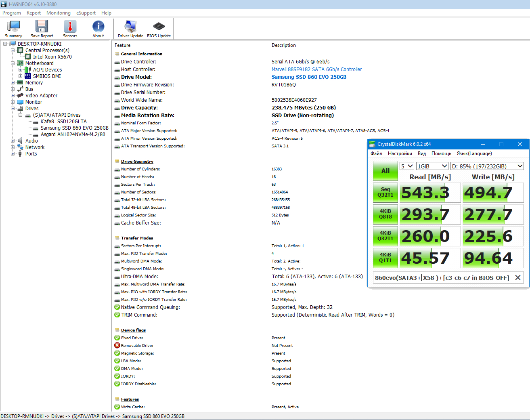Click the World Wide Name value "5002538E4060E927"
530x420 pixels.
tap(294, 100)
